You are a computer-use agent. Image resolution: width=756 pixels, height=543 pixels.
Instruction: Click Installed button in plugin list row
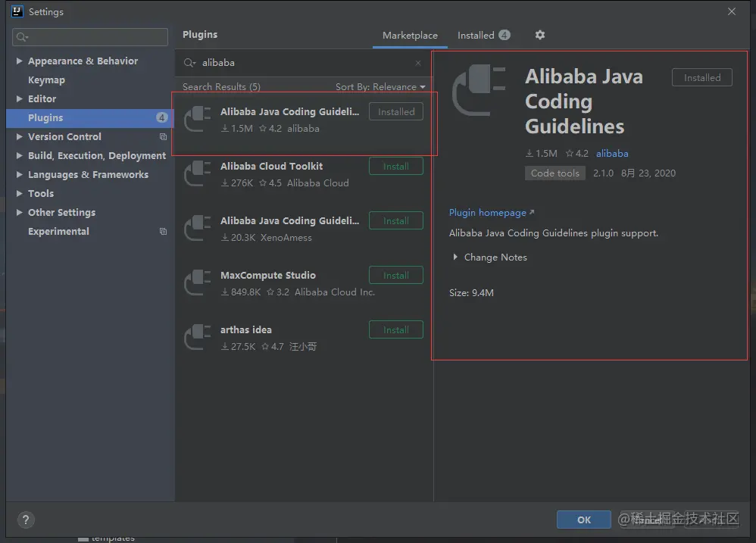point(396,112)
